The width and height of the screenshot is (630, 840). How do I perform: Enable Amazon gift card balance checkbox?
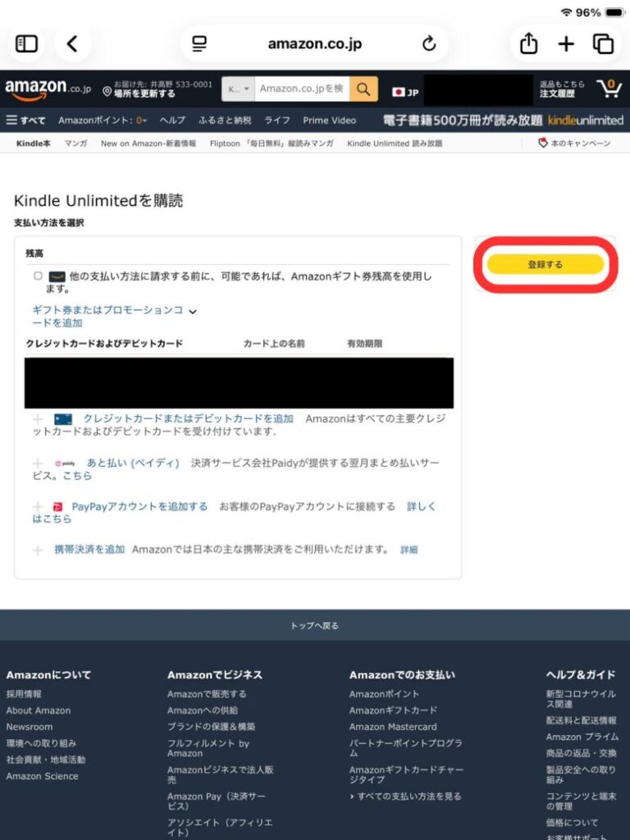pyautogui.click(x=38, y=276)
